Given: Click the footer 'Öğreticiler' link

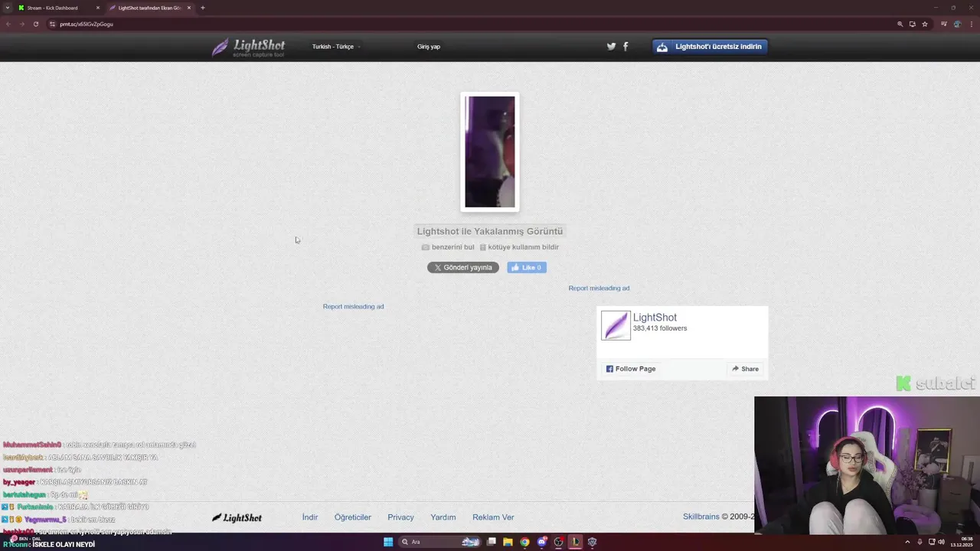Looking at the screenshot, I should click(353, 517).
